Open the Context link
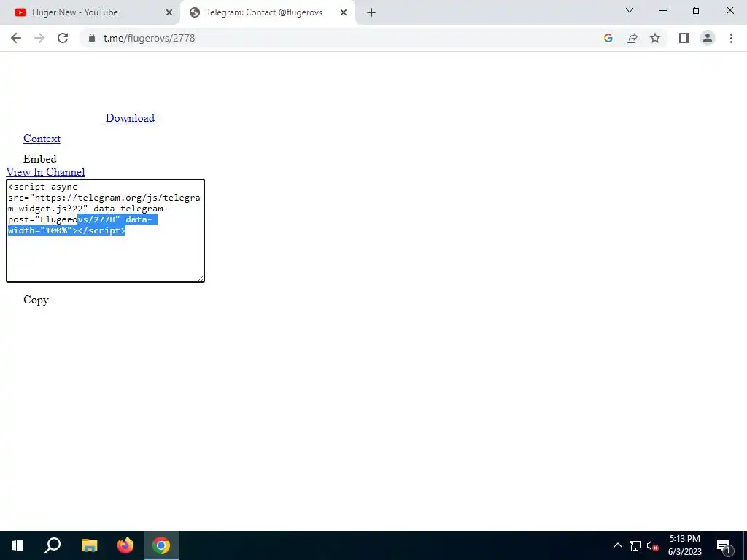Screen dimensions: 747x560 (x=42, y=139)
